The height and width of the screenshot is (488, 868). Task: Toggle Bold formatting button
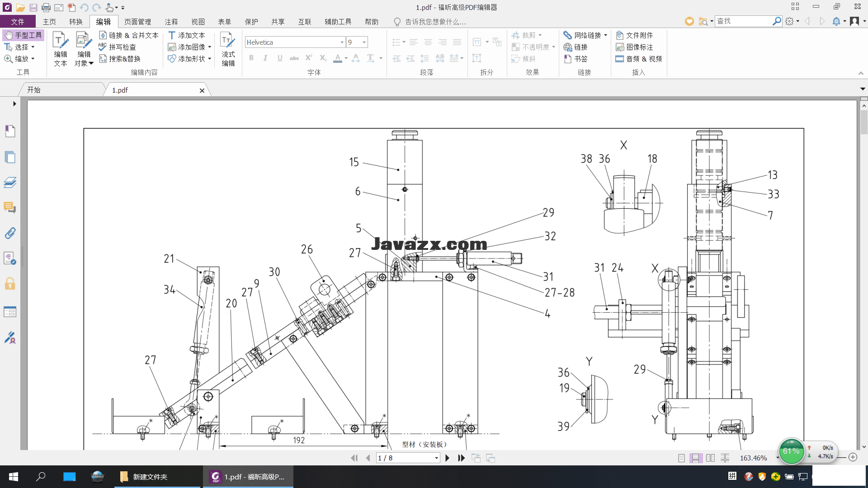251,58
